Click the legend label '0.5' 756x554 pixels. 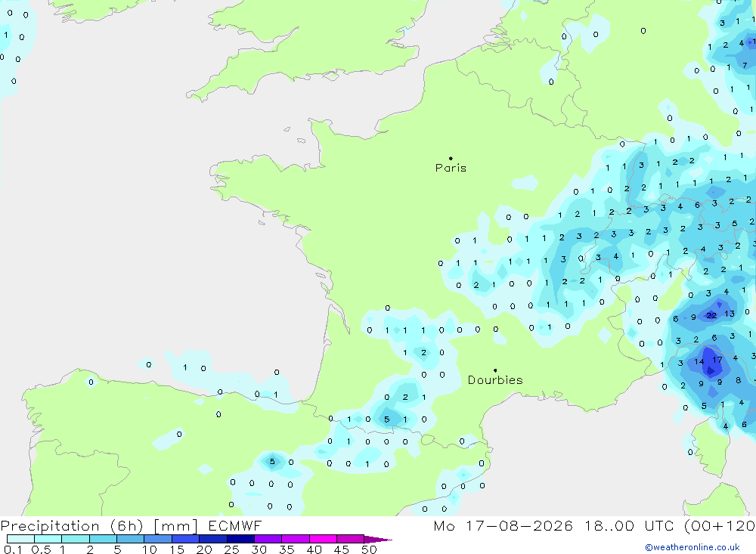(x=41, y=549)
